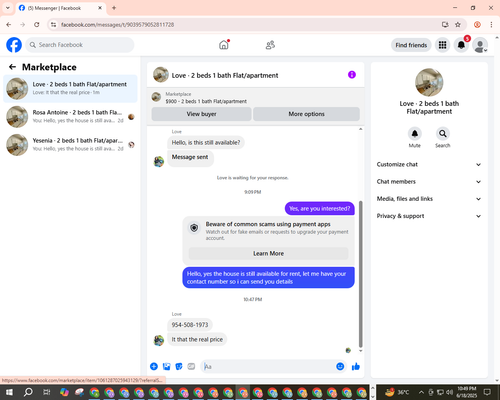Expand Media, files and links section
The height and width of the screenshot is (400, 500).
point(429,199)
